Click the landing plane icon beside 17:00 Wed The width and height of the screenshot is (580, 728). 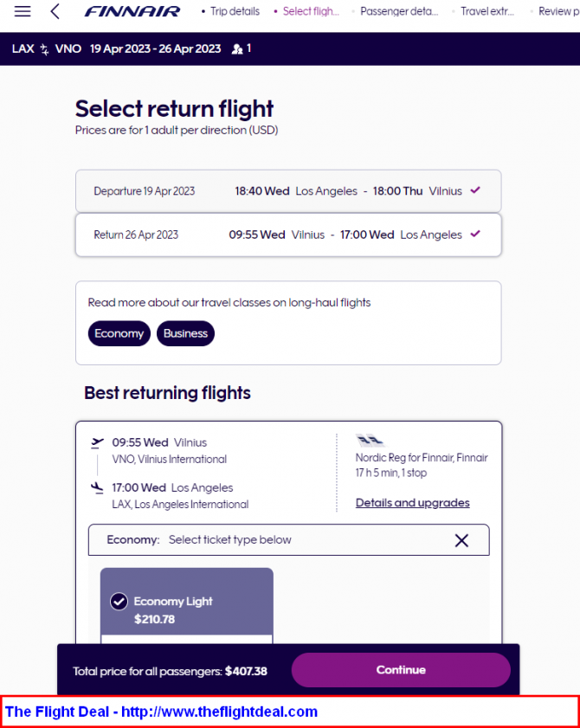point(97,488)
